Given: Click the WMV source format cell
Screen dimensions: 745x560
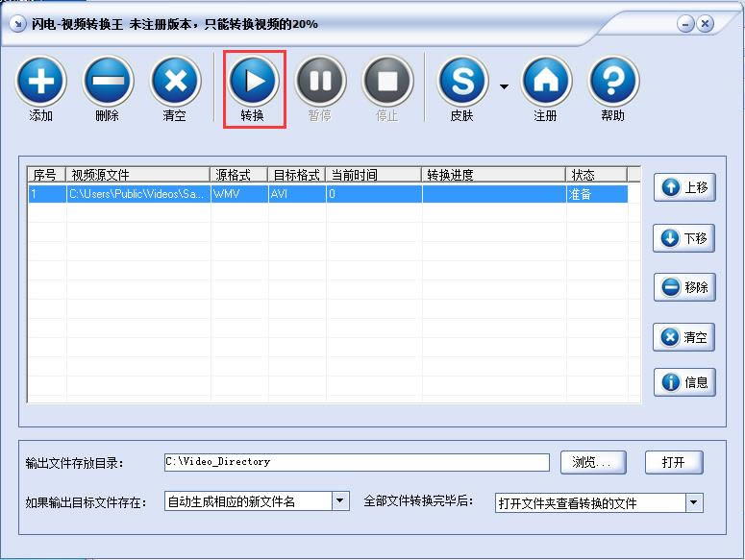Looking at the screenshot, I should [x=239, y=194].
